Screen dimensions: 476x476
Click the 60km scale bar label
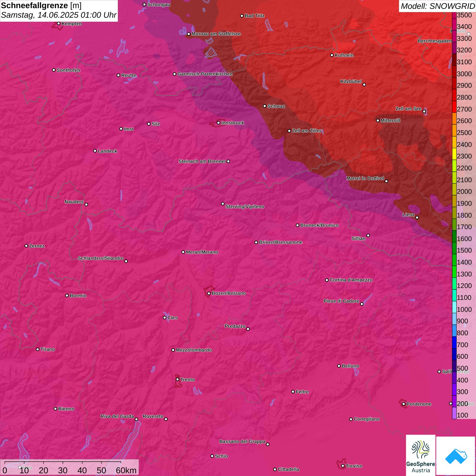126,470
